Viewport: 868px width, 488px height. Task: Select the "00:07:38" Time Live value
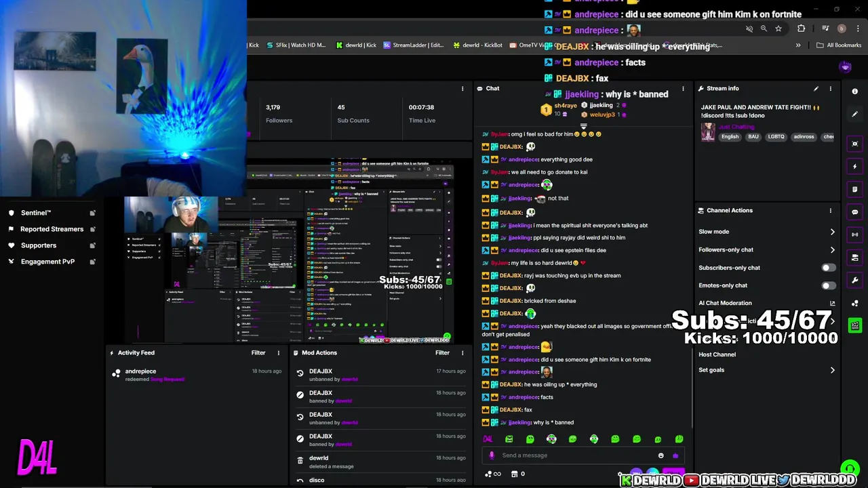(421, 107)
